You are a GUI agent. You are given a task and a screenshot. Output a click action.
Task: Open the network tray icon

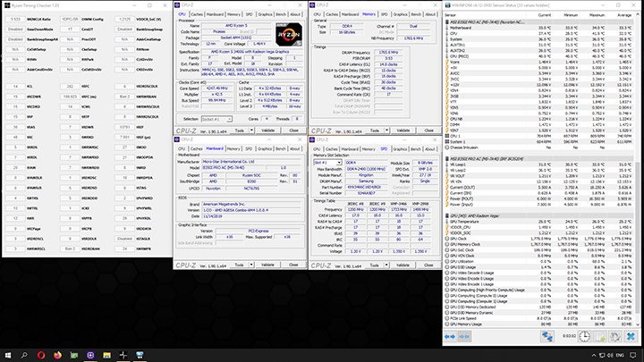[x=602, y=356]
